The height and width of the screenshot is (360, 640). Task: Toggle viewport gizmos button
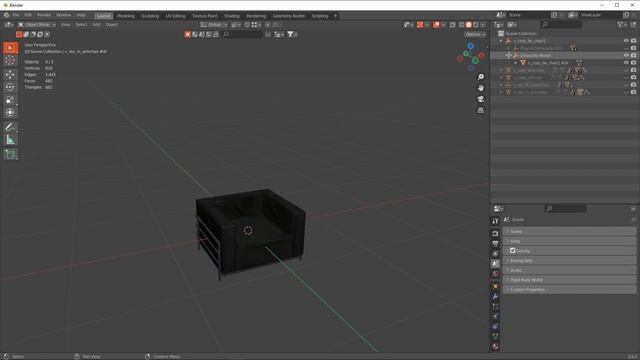click(x=420, y=25)
